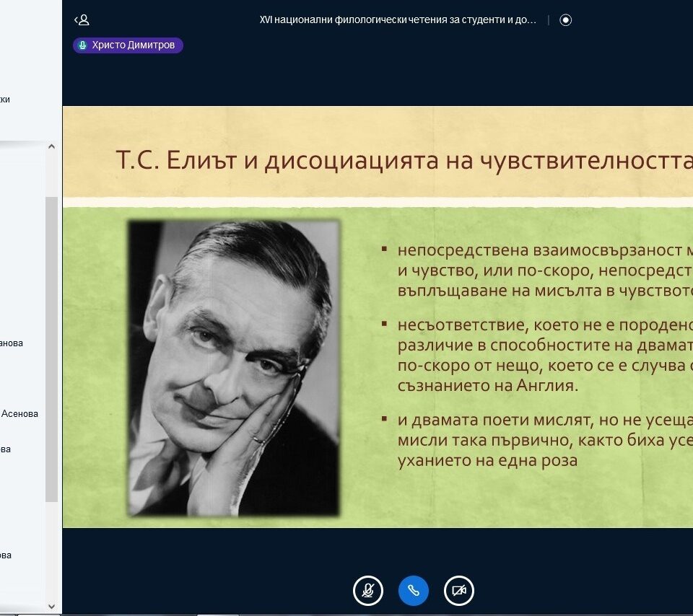Image resolution: width=693 pixels, height=616 pixels.
Task: Click the blue phone call button
Action: pyautogui.click(x=414, y=591)
